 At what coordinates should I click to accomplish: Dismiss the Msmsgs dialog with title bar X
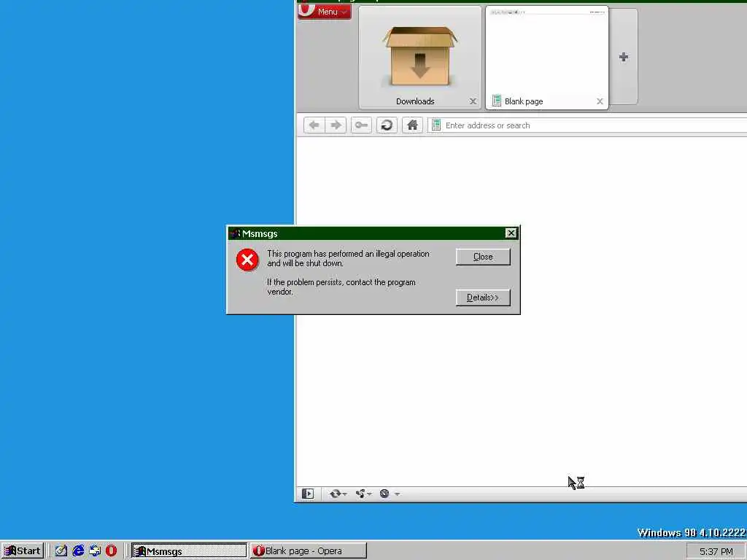pyautogui.click(x=511, y=233)
